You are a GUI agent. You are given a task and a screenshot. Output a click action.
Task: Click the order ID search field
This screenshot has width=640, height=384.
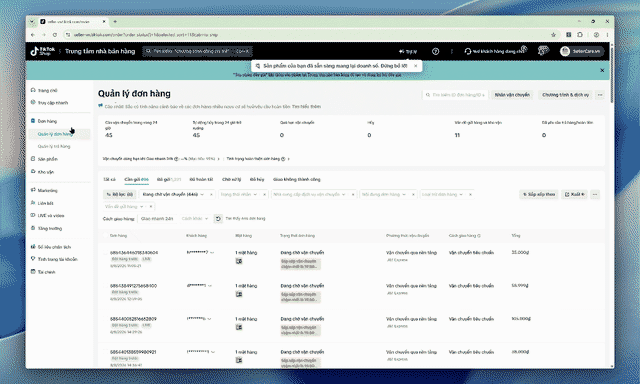[x=456, y=95]
